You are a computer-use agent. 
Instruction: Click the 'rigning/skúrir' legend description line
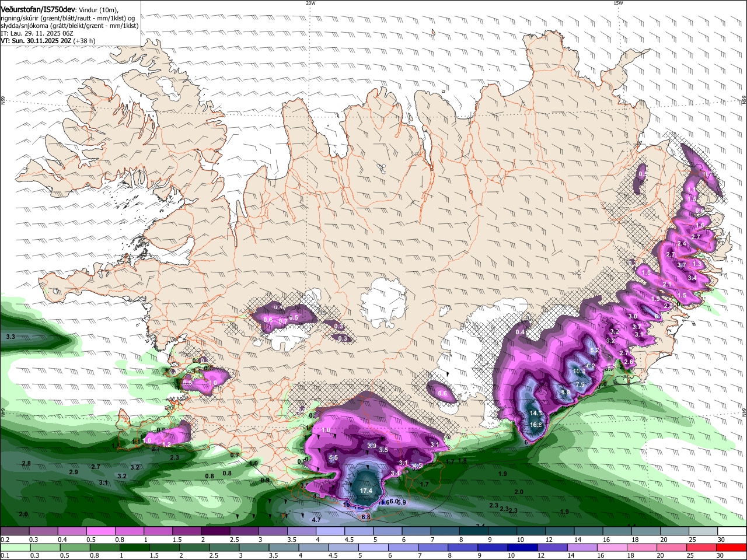pos(67,17)
